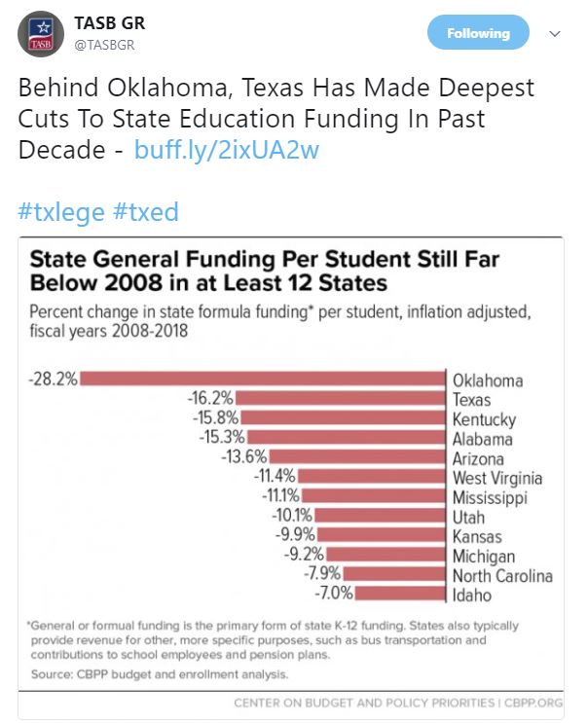
Task: Click the -16.2% value label
Action: [209, 399]
